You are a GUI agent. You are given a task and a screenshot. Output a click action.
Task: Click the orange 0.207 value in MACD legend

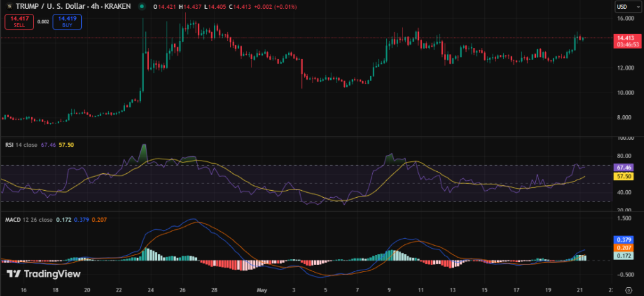[x=99, y=220]
